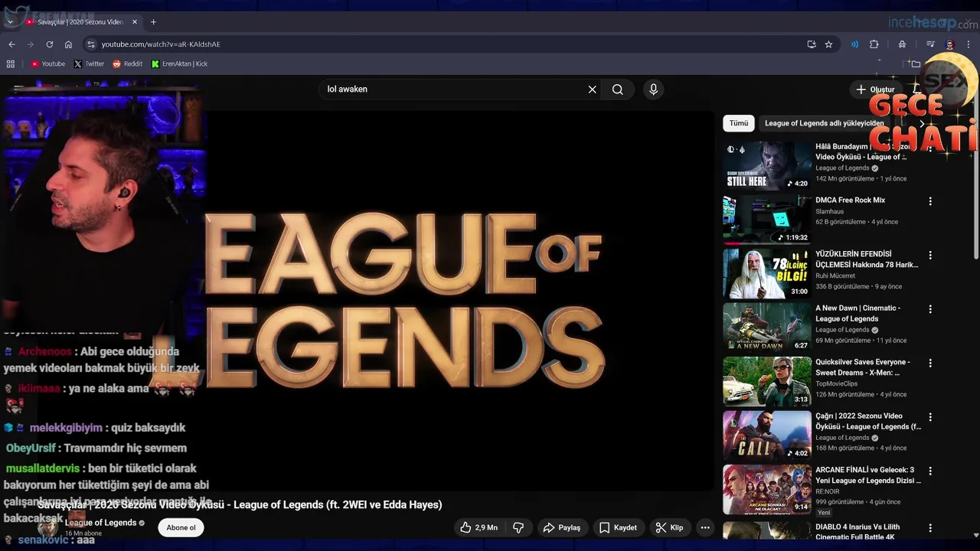Open Quicksilver Saves Everyone thumbnail

pos(767,381)
